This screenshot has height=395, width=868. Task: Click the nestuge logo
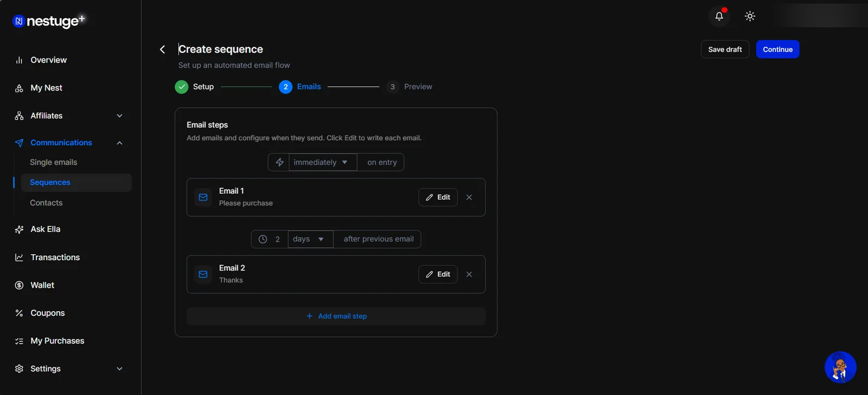(x=49, y=21)
